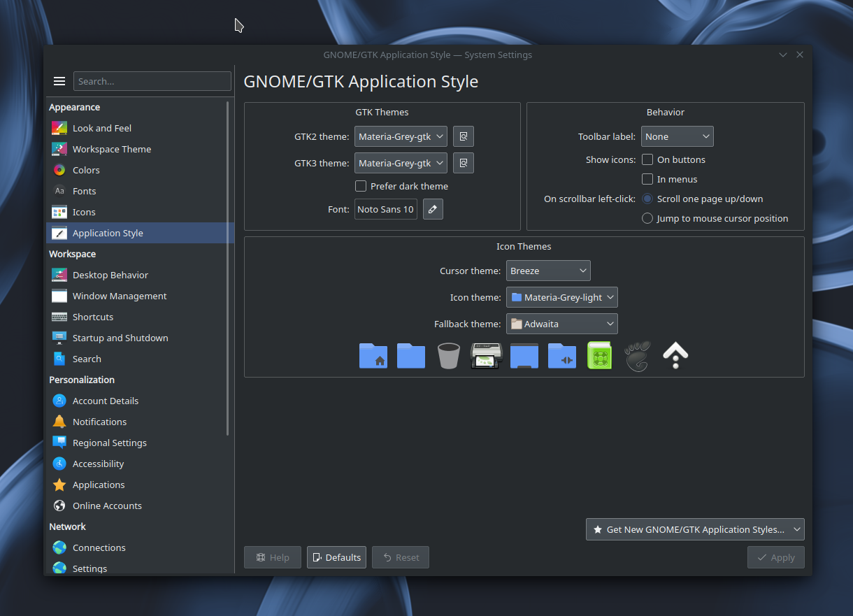This screenshot has height=616, width=853.
Task: Click the Workspace Theme icon
Action: click(x=59, y=149)
